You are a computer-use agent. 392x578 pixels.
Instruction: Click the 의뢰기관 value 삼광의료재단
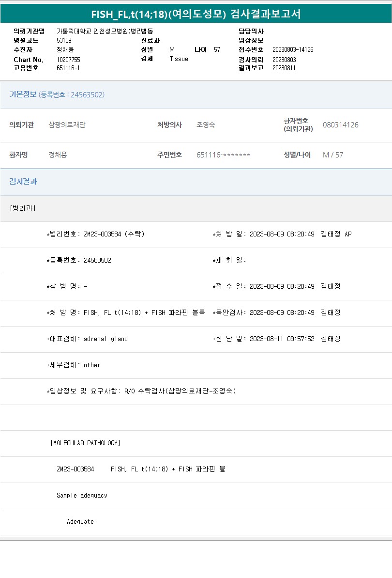(x=67, y=125)
